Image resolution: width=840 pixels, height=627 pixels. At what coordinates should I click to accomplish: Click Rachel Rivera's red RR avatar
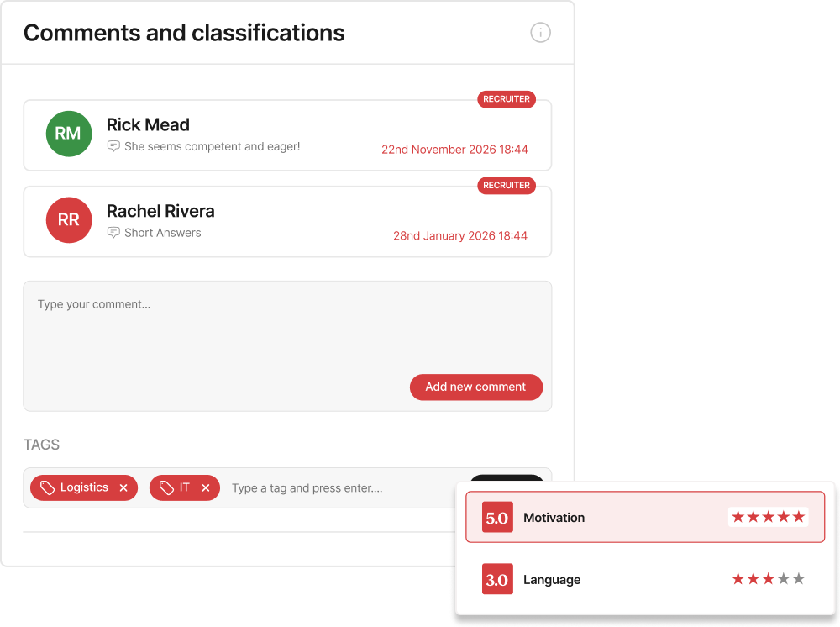[x=69, y=219]
